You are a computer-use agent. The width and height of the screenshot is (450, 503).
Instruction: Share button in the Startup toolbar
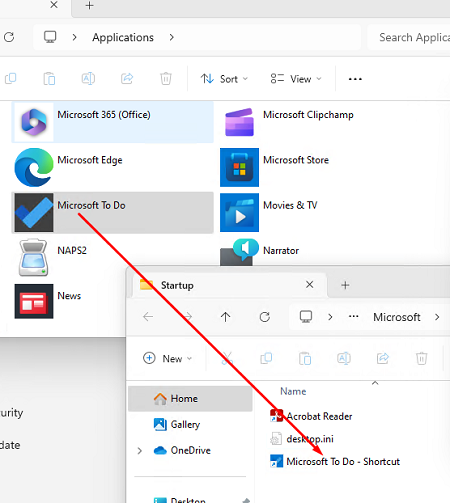(383, 358)
